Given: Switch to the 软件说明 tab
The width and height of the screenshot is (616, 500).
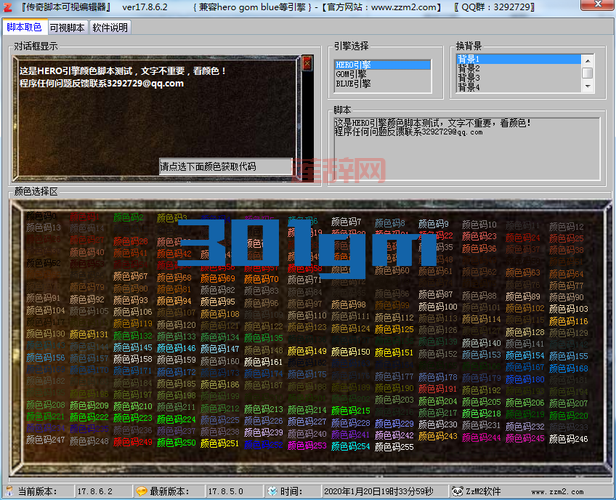Looking at the screenshot, I should point(109,27).
